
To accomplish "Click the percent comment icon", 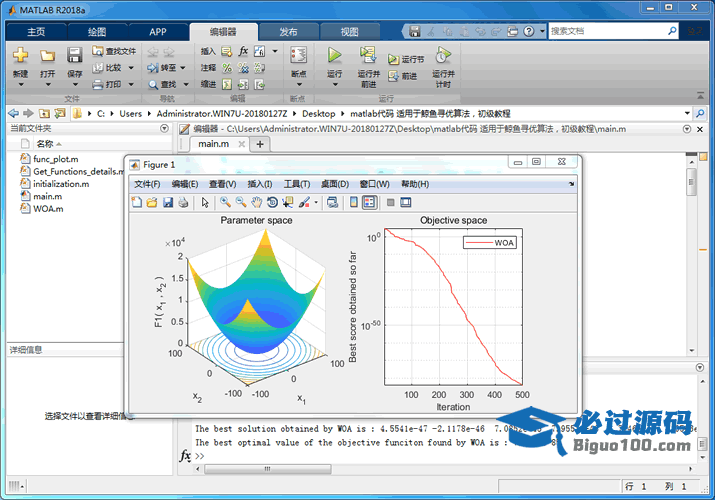I will [x=227, y=68].
